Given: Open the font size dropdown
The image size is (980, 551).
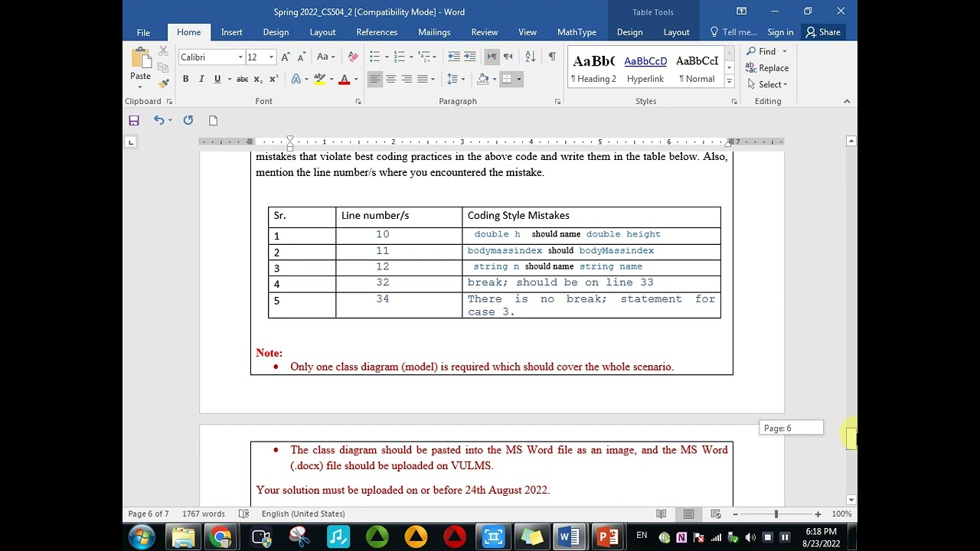Looking at the screenshot, I should point(271,57).
